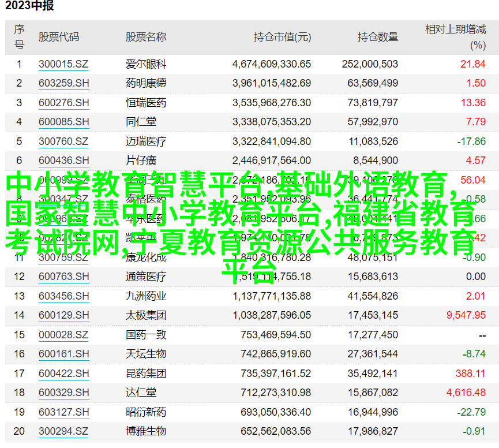The image size is (499, 448).
Task: Select percentage change -22.79
Action: [471, 412]
